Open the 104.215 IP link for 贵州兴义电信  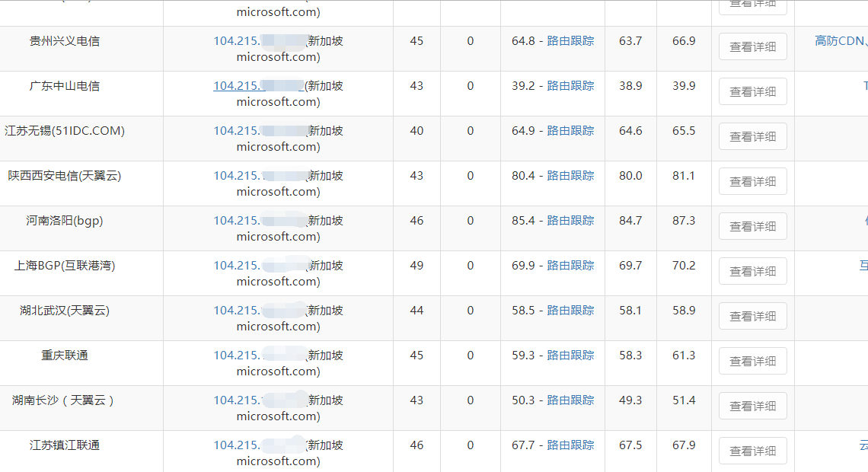point(260,41)
